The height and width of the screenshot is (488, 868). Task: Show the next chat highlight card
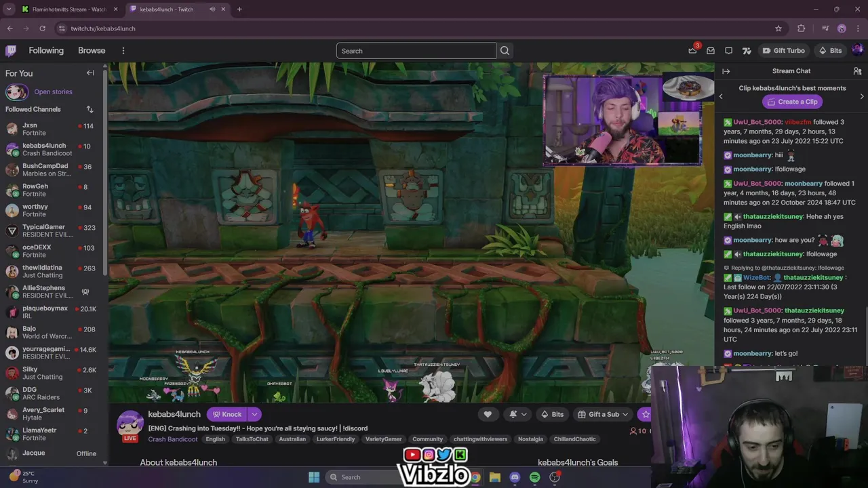click(x=862, y=97)
